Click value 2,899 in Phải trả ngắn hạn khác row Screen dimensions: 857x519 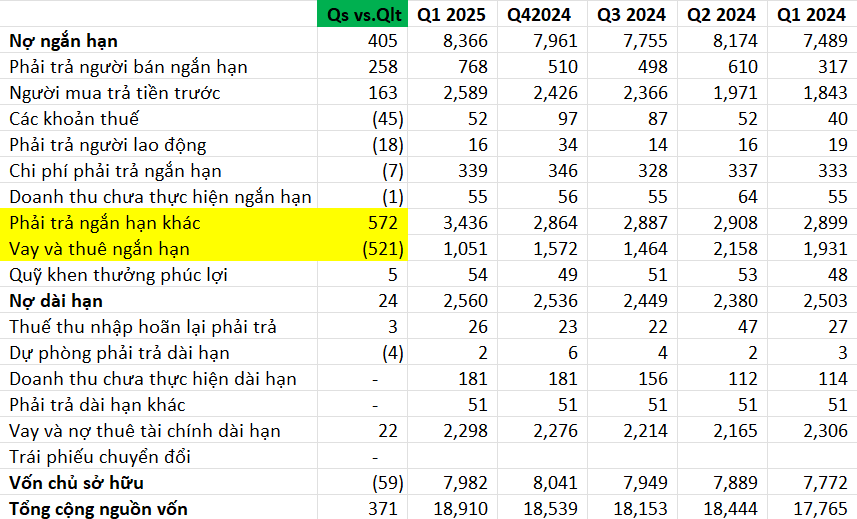[825, 223]
